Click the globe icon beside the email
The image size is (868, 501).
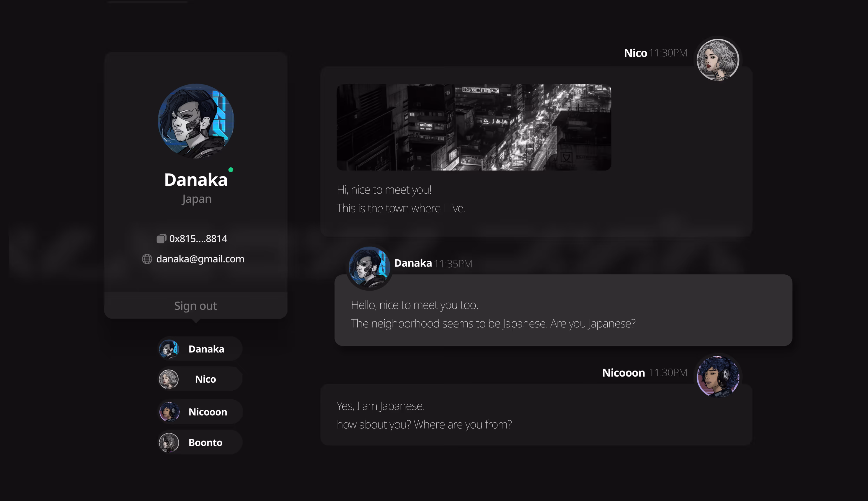click(147, 259)
